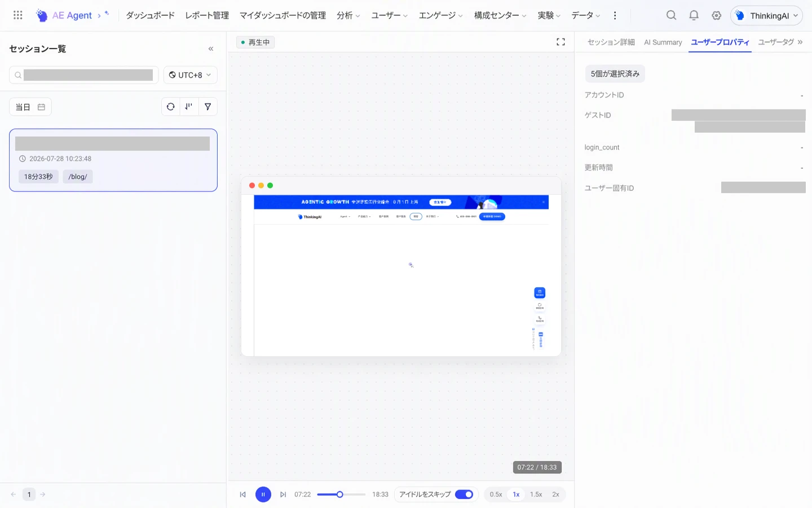Go to previous page of sessions
The image size is (812, 508).
14,494
